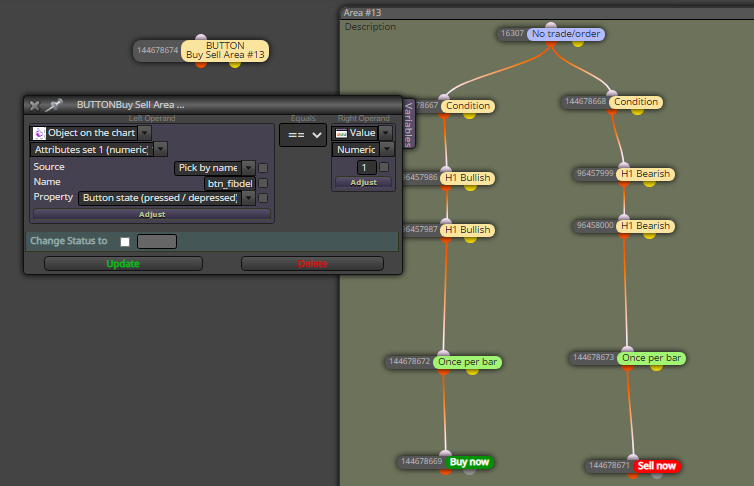The width and height of the screenshot is (754, 486).
Task: Toggle checkbox next to Property row
Action: tap(263, 198)
